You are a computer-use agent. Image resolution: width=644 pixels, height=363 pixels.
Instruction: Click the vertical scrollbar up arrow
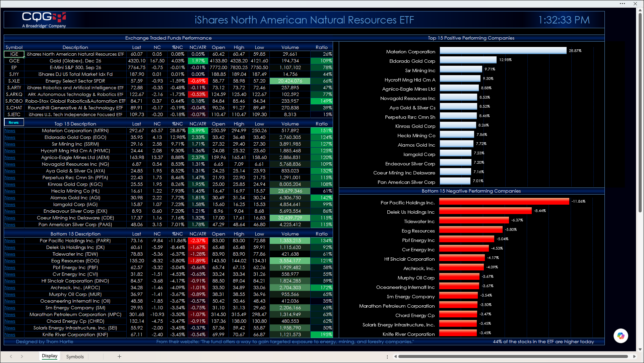[640, 10]
